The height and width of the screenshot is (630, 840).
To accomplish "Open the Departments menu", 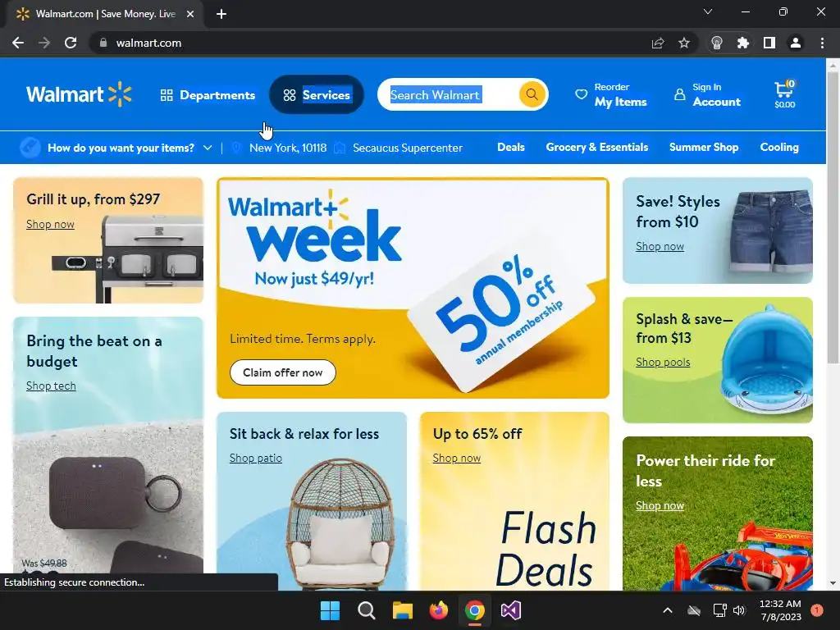I will pyautogui.click(x=208, y=95).
